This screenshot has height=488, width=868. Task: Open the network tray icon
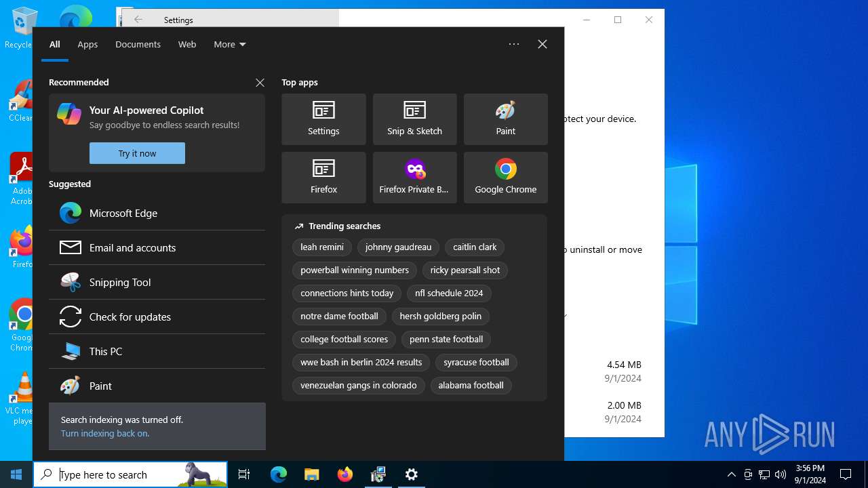coord(764,474)
